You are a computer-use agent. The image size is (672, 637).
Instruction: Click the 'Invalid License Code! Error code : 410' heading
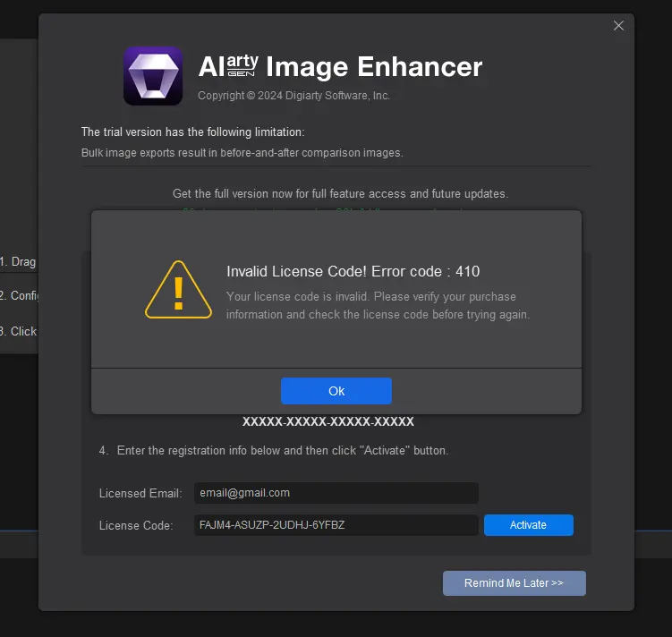coord(353,271)
